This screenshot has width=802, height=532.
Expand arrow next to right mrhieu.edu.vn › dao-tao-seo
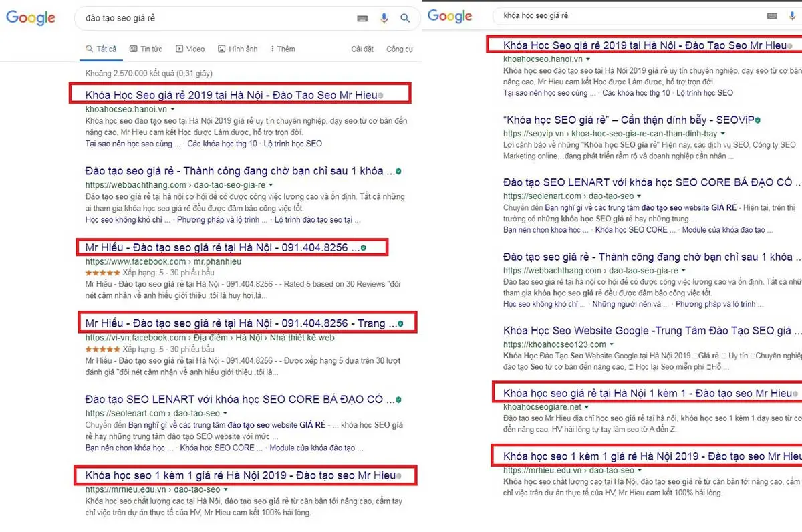(x=640, y=471)
